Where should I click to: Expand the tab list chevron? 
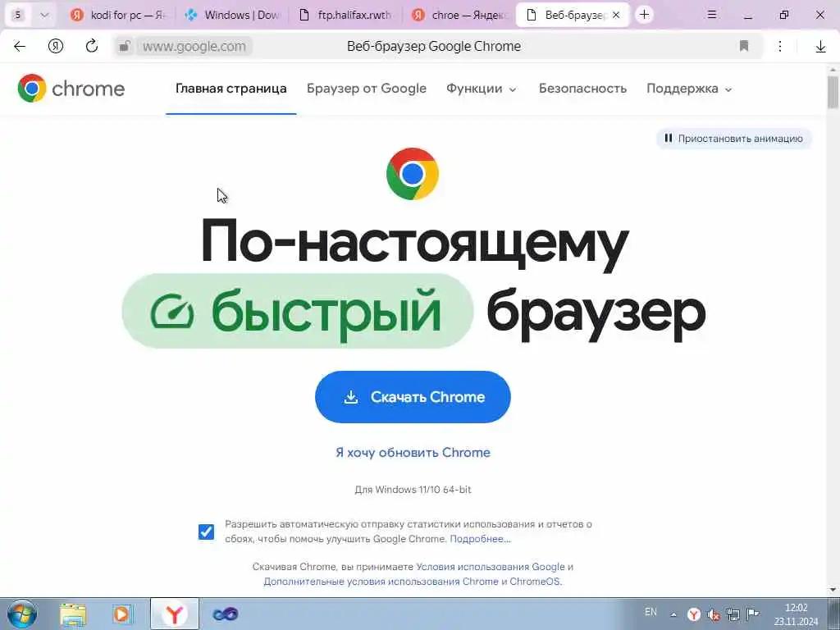click(x=44, y=15)
